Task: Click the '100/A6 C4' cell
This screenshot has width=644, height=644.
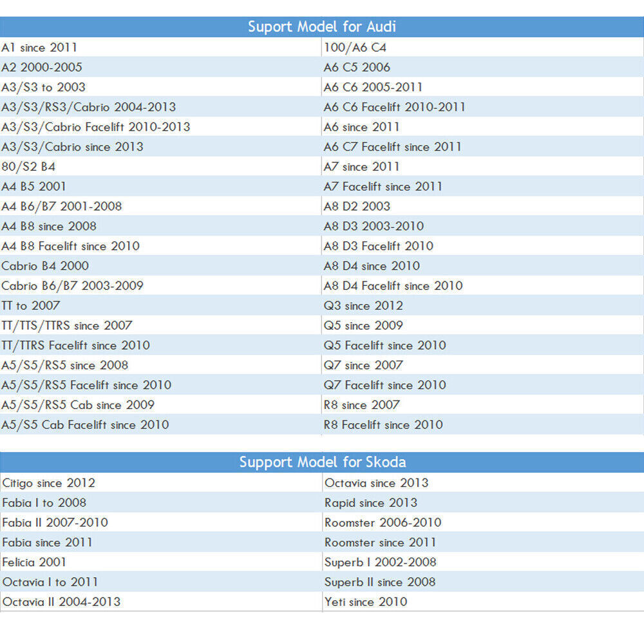Action: point(482,47)
